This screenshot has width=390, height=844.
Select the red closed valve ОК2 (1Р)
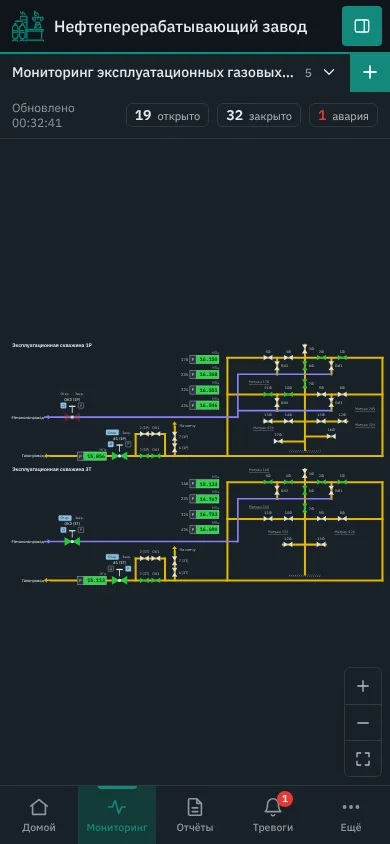(x=72, y=417)
